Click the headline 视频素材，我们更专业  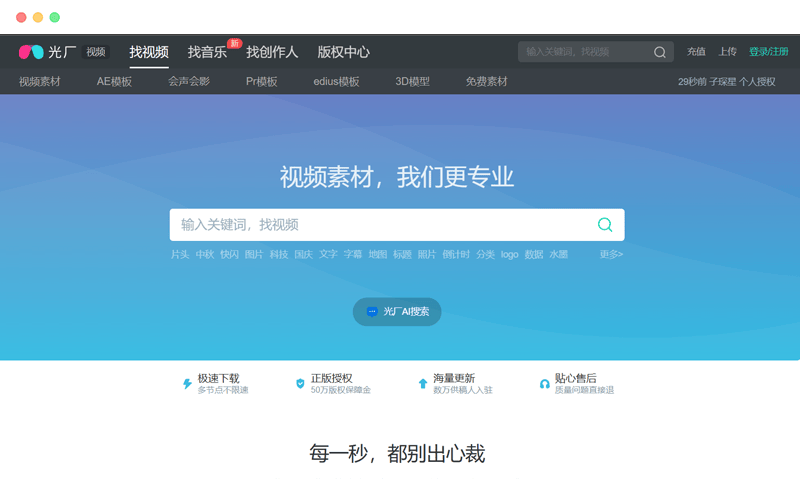point(397,177)
